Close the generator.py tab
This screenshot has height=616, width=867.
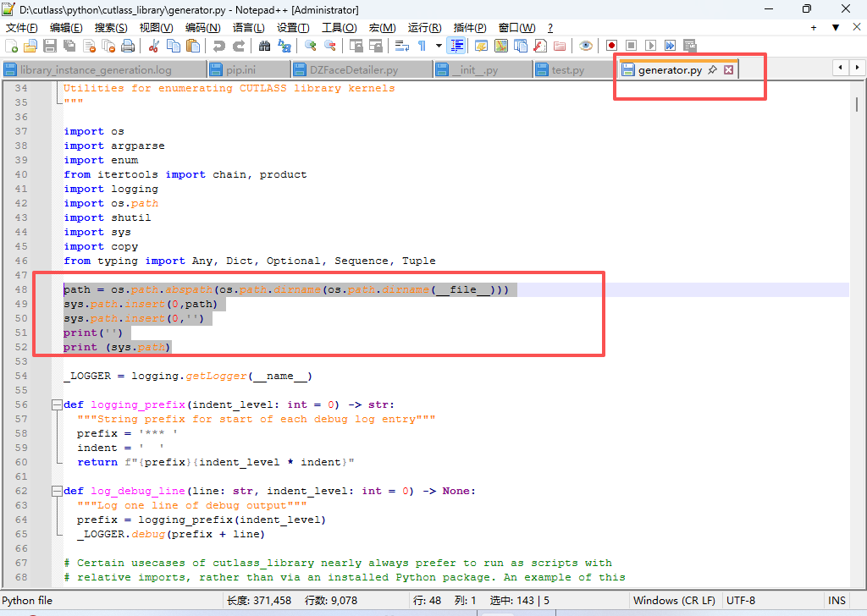pos(729,69)
